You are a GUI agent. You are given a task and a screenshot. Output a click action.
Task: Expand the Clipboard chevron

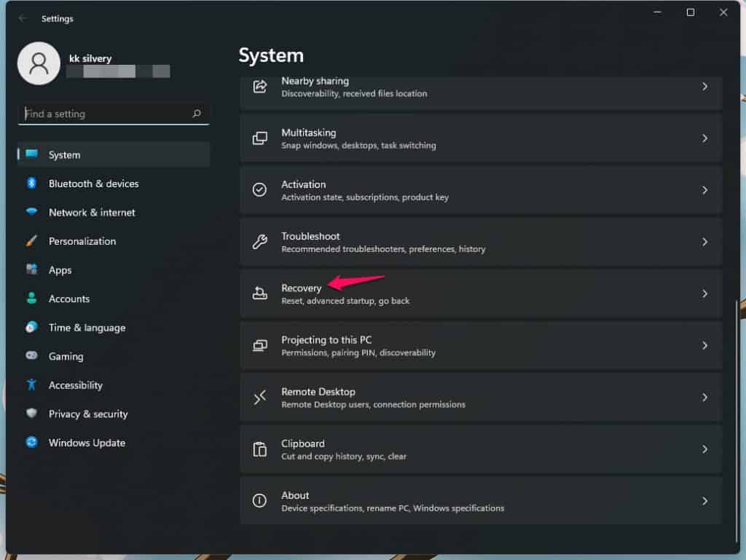(704, 449)
